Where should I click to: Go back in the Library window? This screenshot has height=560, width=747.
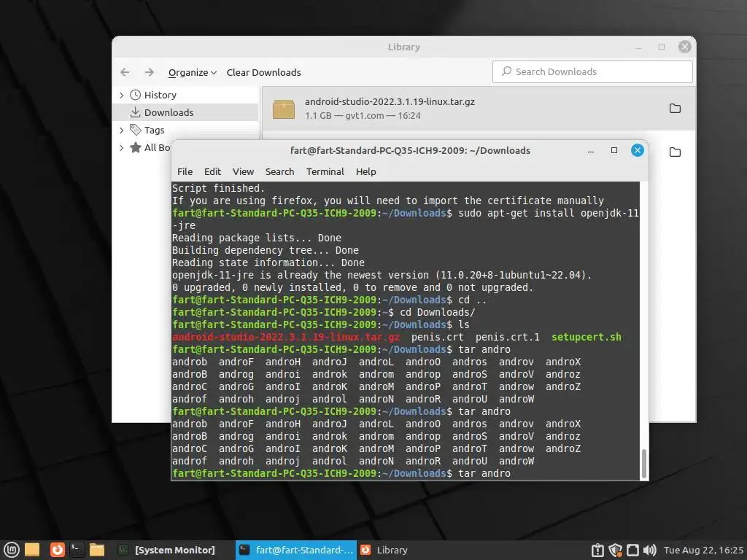point(125,72)
